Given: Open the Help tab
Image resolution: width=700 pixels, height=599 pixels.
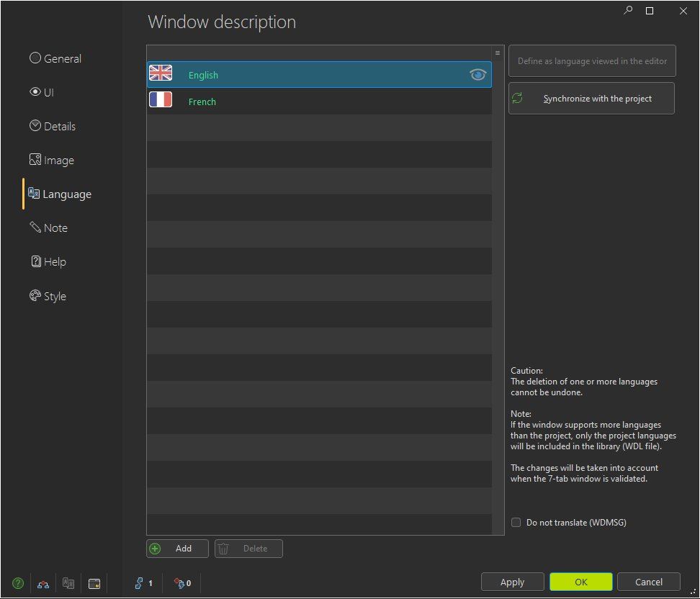Looking at the screenshot, I should tap(48, 261).
